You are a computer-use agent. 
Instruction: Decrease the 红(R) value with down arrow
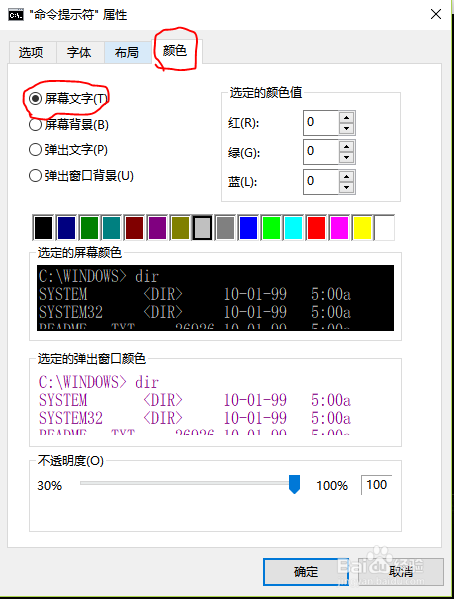346,128
